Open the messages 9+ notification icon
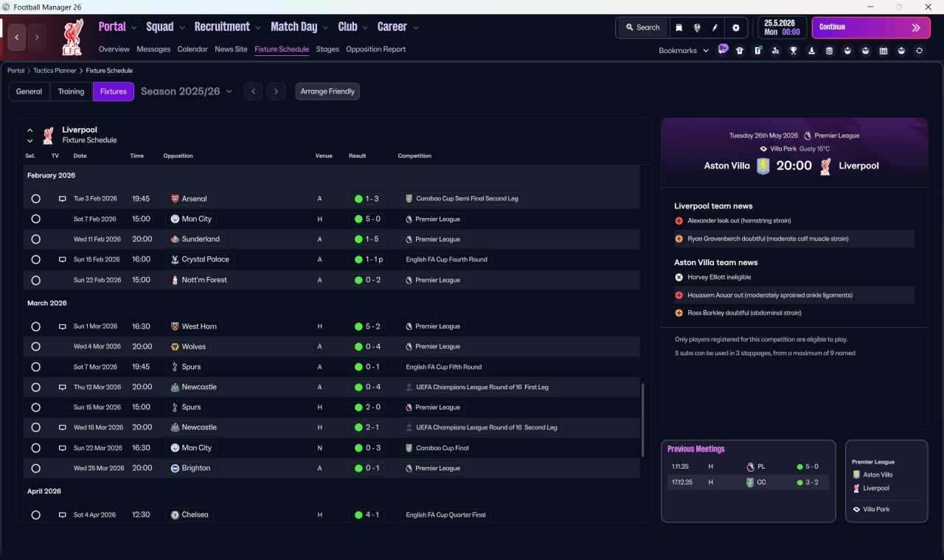This screenshot has height=560, width=944. pyautogui.click(x=723, y=49)
